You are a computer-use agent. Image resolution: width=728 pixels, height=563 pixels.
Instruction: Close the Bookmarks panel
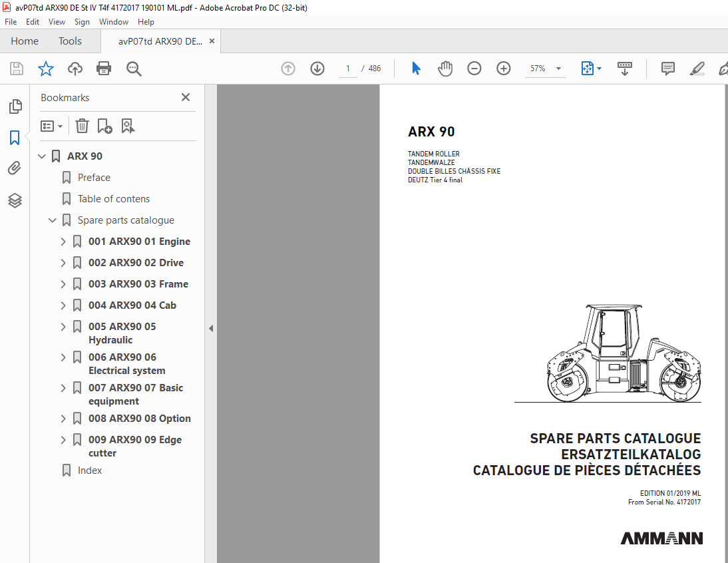186,97
